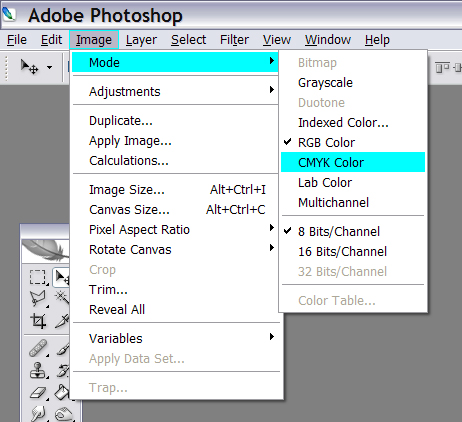Click the Move tool preset icon in options bar
Image resolution: width=462 pixels, height=422 pixels.
29,67
